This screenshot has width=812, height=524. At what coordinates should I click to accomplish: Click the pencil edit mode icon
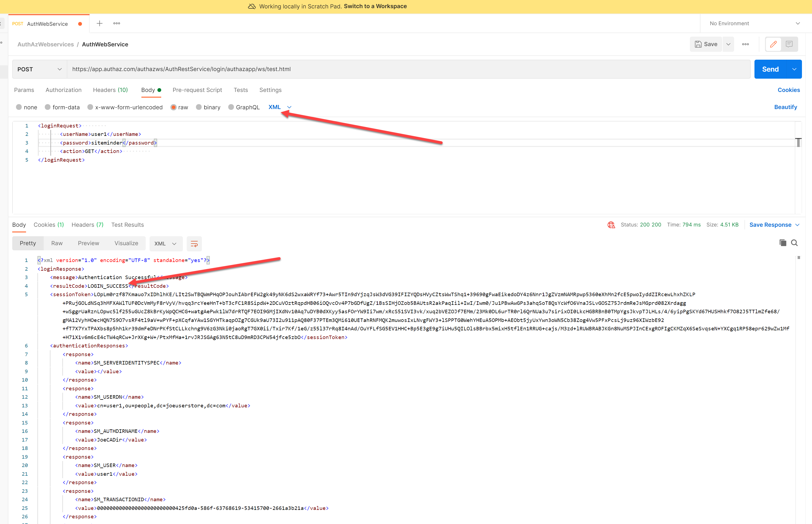click(x=773, y=44)
